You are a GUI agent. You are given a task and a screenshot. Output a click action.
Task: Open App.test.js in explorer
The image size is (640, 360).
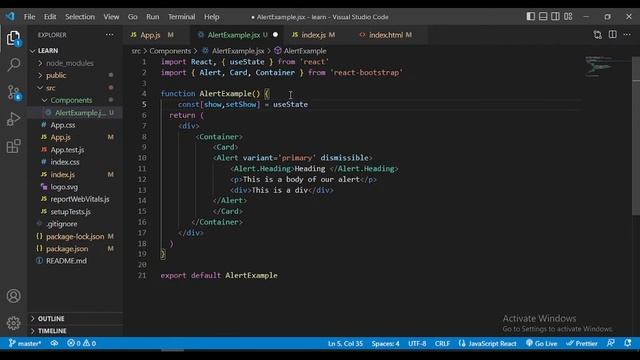[76, 150]
